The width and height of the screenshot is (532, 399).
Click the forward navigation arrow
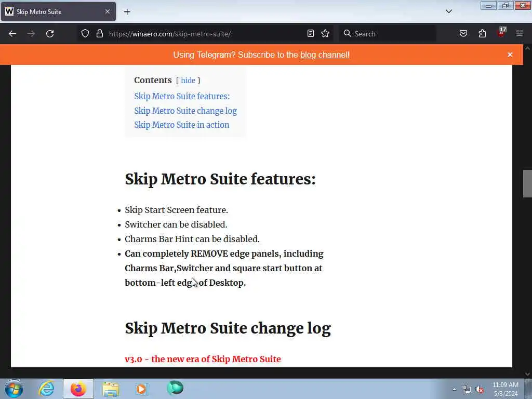tap(31, 34)
